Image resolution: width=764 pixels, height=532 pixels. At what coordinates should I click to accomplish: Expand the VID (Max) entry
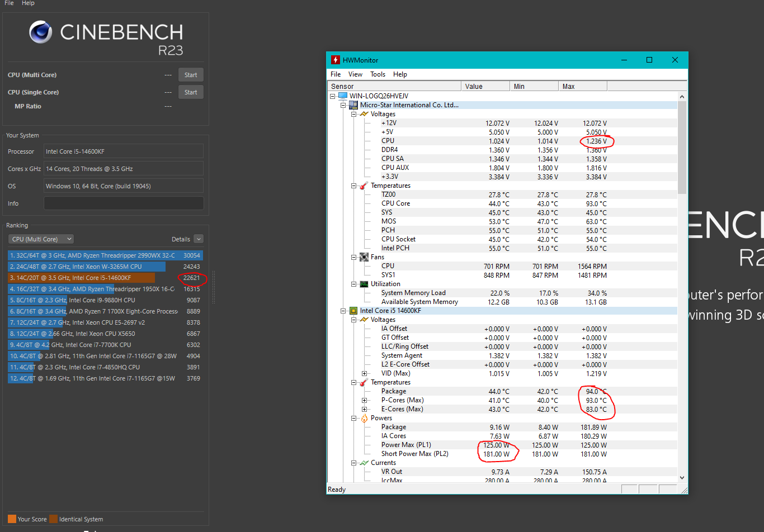[x=364, y=373]
